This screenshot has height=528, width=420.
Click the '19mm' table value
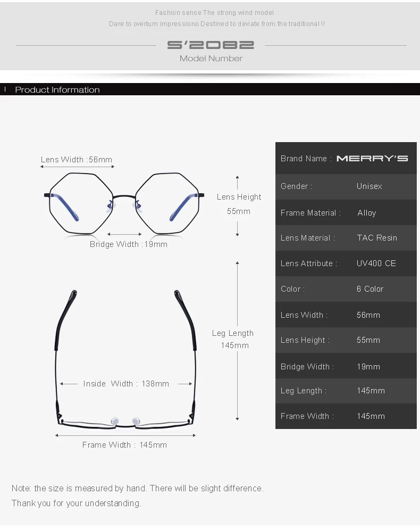pyautogui.click(x=368, y=367)
